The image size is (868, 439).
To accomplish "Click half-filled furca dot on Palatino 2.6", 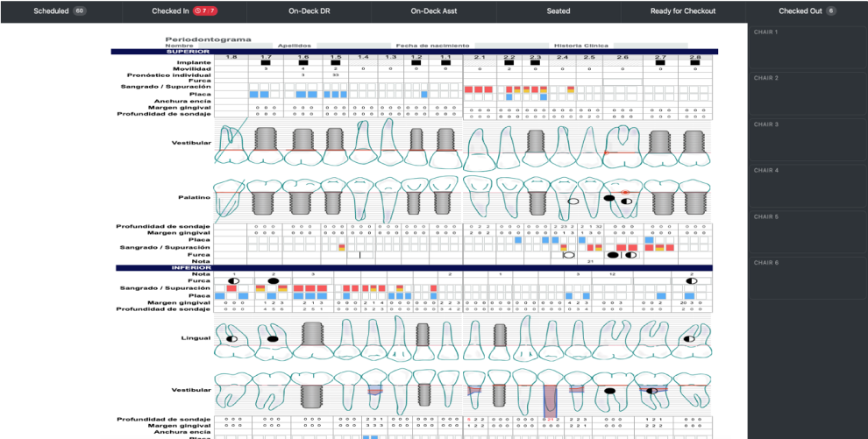I will click(627, 202).
